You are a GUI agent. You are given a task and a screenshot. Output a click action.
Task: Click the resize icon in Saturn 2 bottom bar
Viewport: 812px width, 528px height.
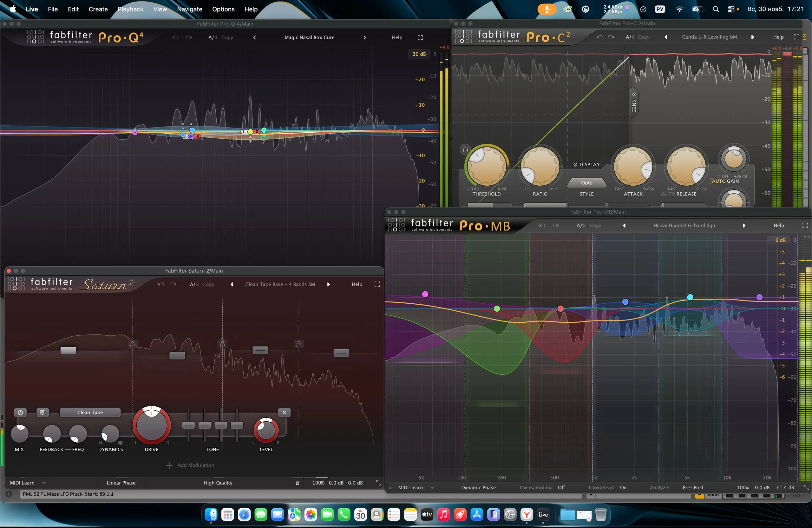coord(378,483)
